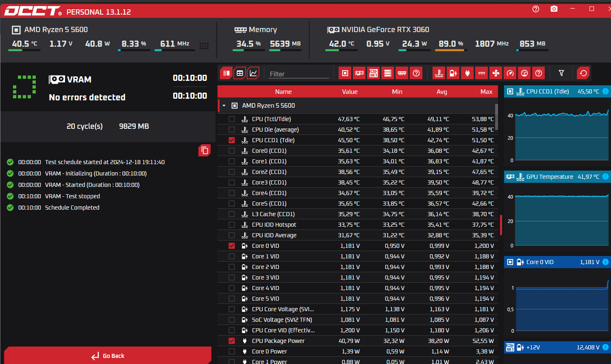Uncheck the Core 0 VID checkbox
The width and height of the screenshot is (611, 364).
click(232, 246)
